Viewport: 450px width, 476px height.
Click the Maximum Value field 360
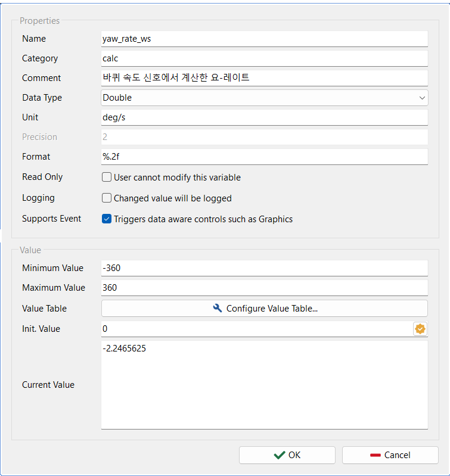[265, 288]
